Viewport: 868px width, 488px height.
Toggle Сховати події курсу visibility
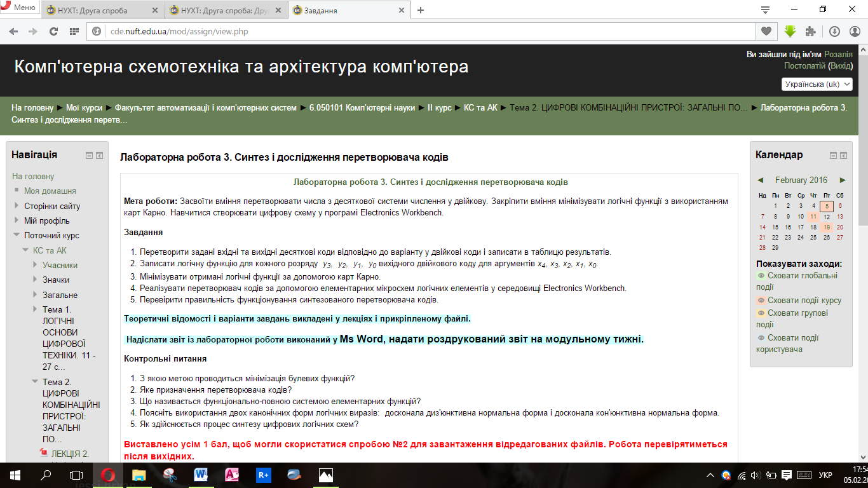pos(761,301)
